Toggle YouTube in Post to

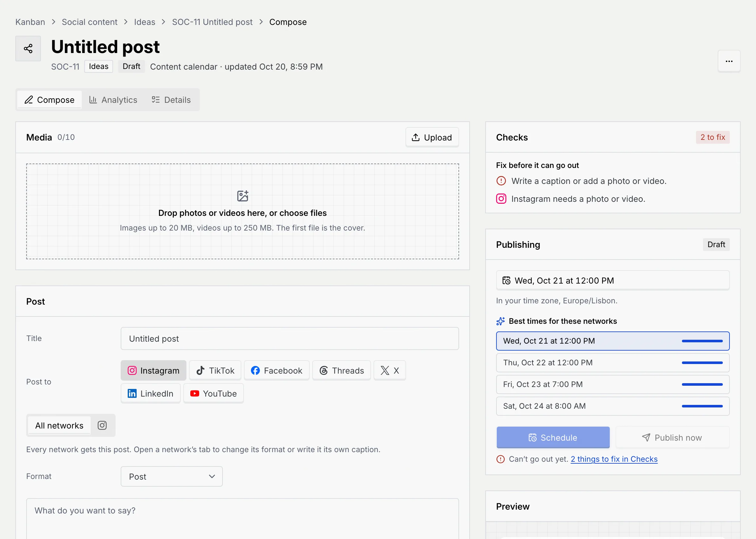(213, 393)
